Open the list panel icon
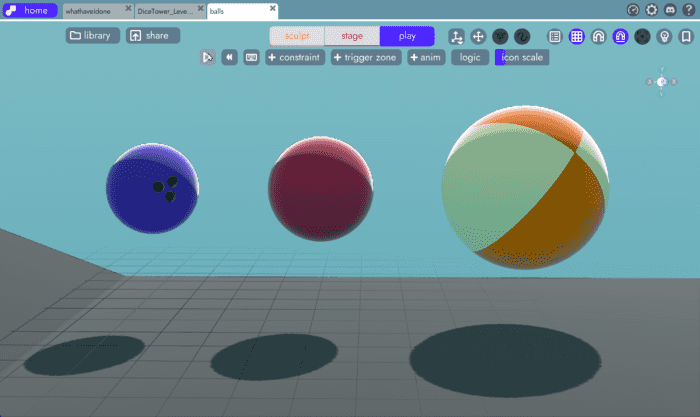The image size is (700, 417). point(555,37)
